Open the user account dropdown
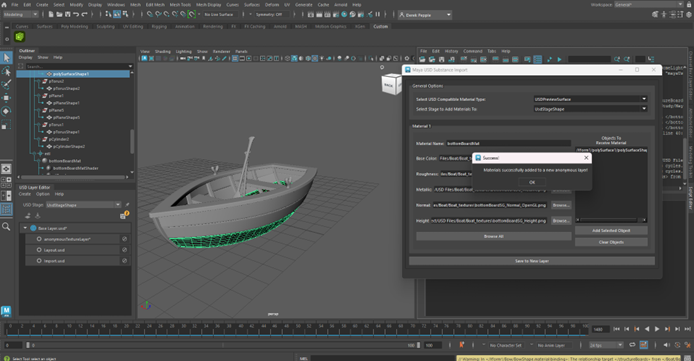This screenshot has width=694, height=361. pos(424,15)
